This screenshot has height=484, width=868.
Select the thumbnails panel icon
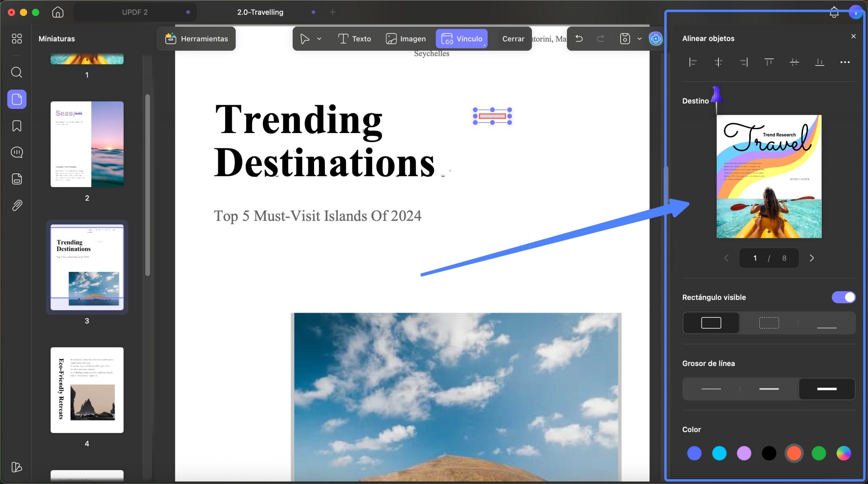click(17, 99)
